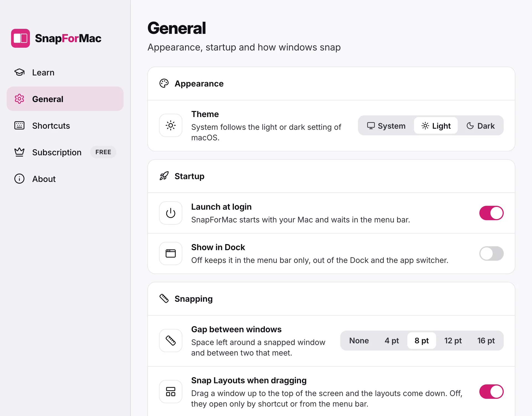This screenshot has height=416, width=532.
Task: Click the Snap Layouts grid icon
Action: (x=171, y=392)
